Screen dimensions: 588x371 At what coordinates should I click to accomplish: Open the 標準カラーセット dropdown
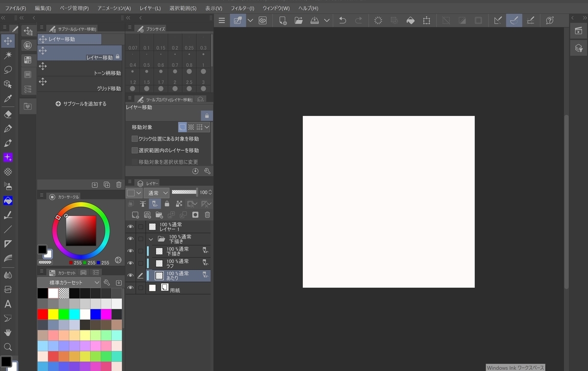[x=69, y=282]
